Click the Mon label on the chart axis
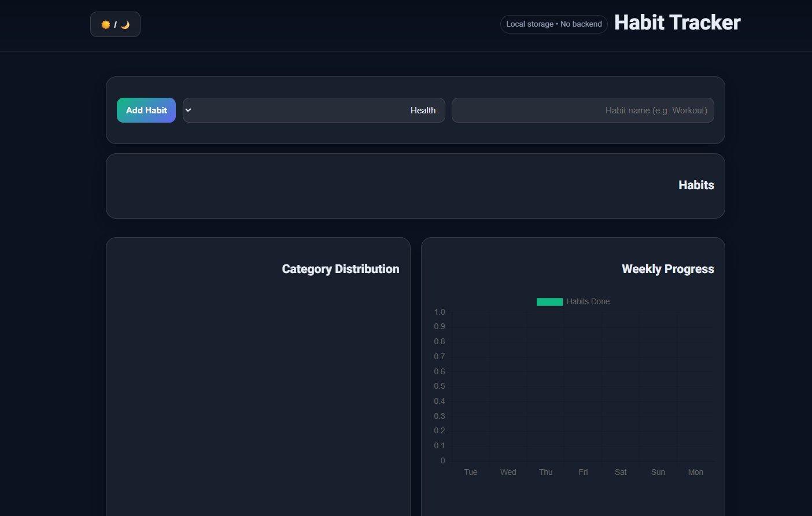The image size is (812, 516). tap(695, 471)
